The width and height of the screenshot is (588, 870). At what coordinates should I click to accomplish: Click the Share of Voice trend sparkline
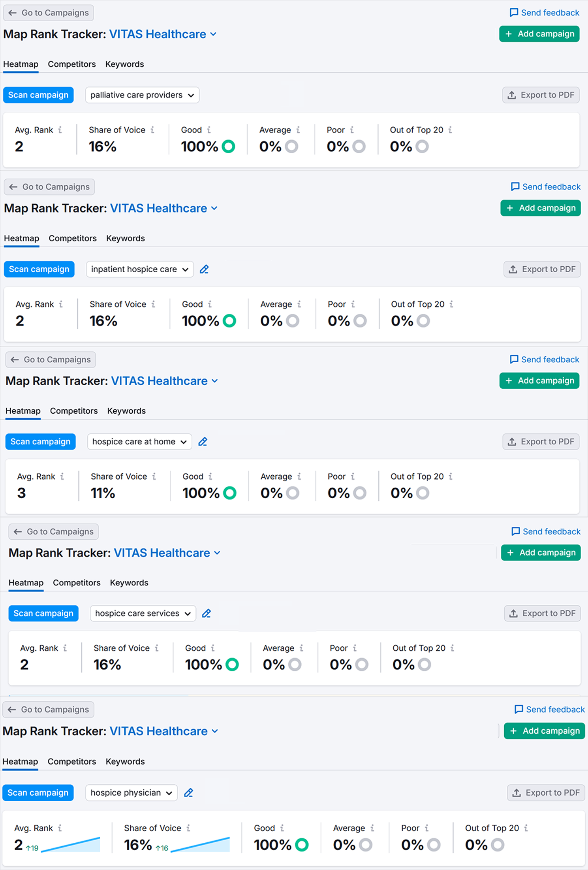201,844
